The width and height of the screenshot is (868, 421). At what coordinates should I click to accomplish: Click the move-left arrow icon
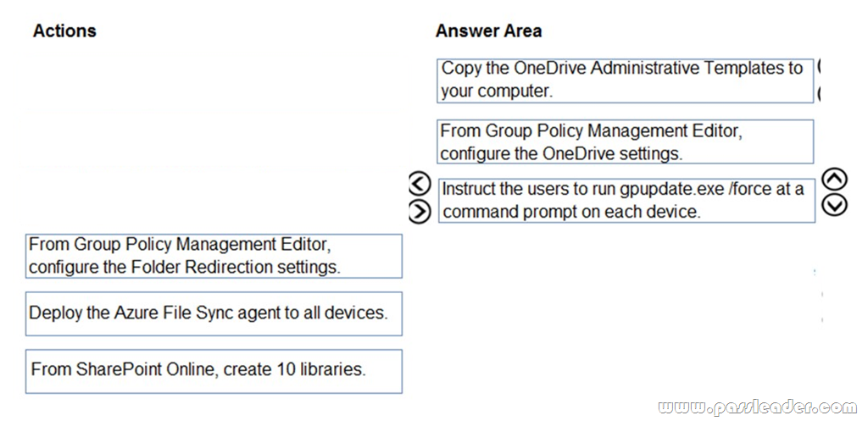(x=419, y=183)
